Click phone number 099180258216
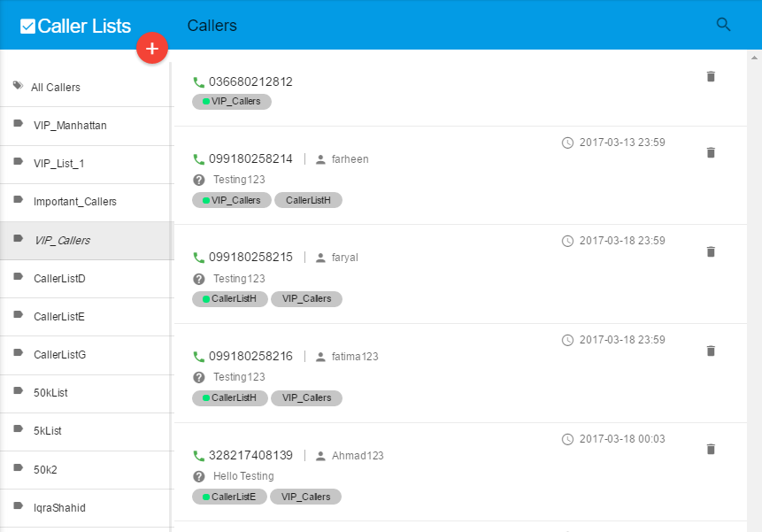 click(250, 356)
